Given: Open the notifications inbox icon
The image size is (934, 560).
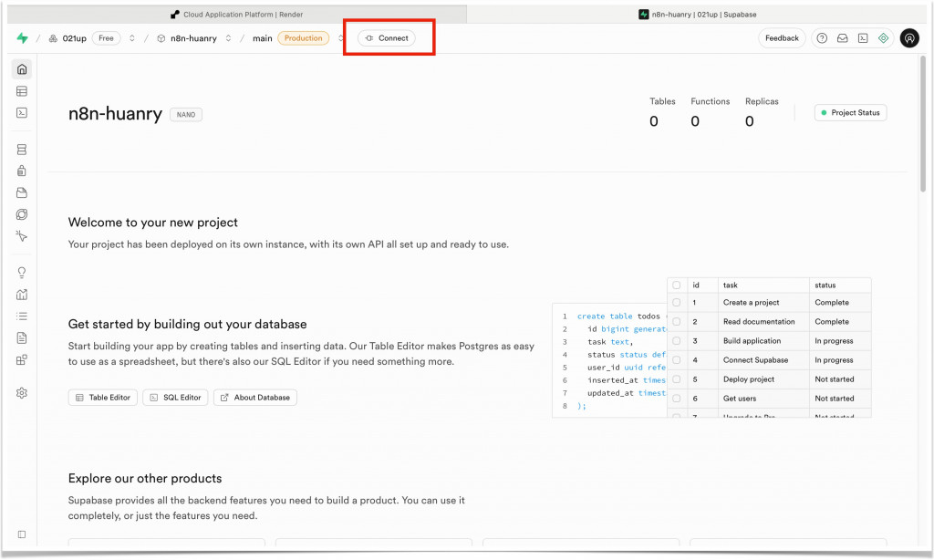Looking at the screenshot, I should coord(842,38).
